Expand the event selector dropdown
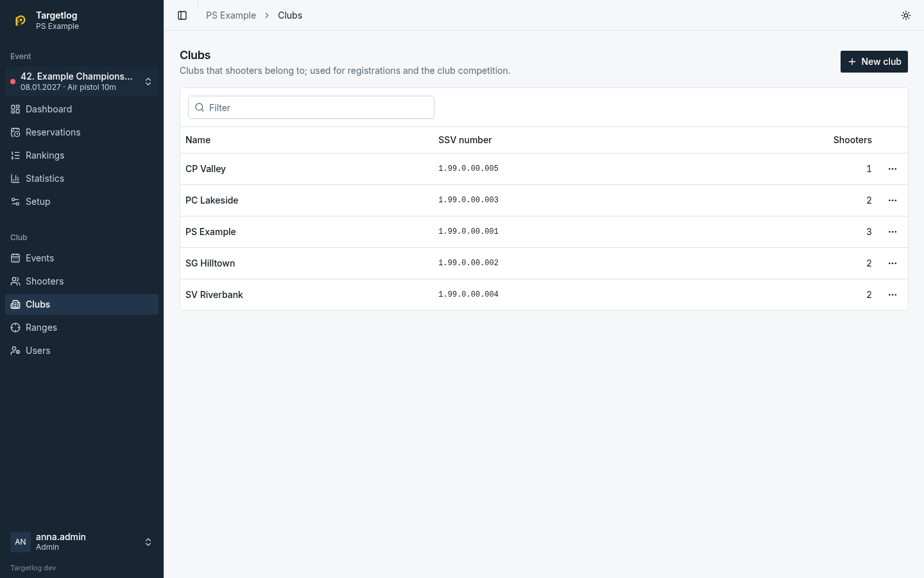 click(81, 82)
